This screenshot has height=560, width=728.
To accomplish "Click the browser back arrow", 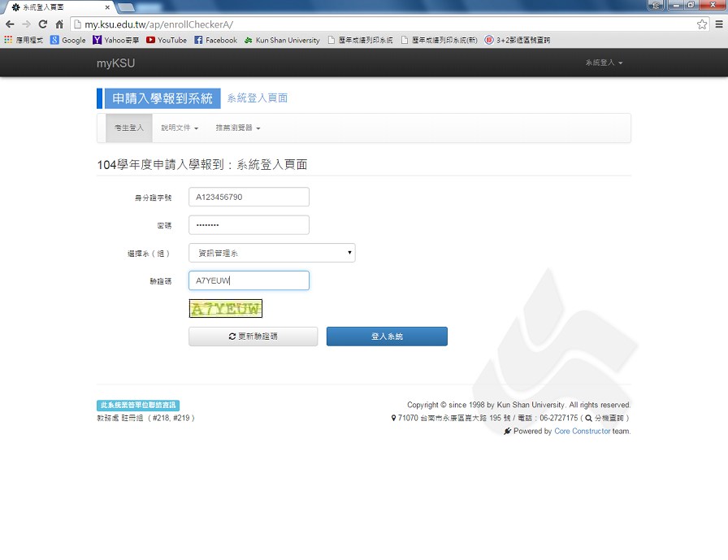I will pos(10,24).
